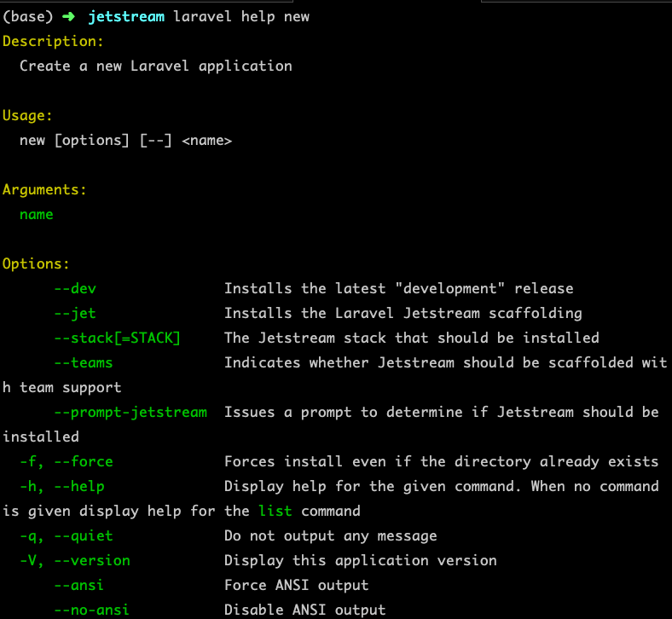Image resolution: width=672 pixels, height=619 pixels.
Task: Click 'Create a new Laravel application' text
Action: click(x=156, y=66)
